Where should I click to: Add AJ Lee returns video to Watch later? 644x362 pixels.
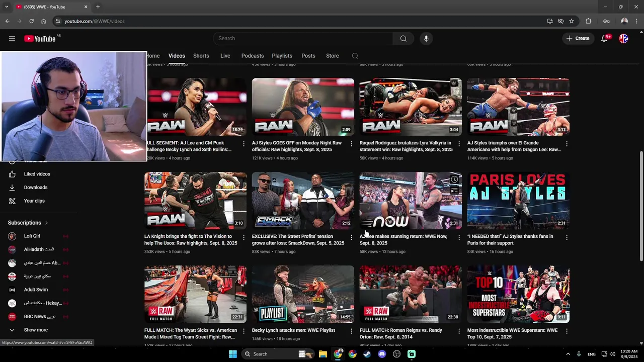(454, 179)
